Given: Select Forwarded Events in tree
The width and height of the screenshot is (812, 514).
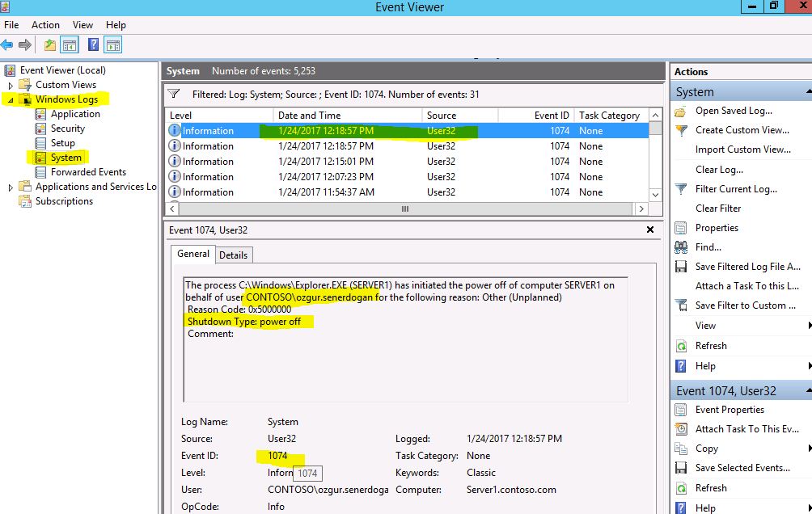Looking at the screenshot, I should (88, 172).
